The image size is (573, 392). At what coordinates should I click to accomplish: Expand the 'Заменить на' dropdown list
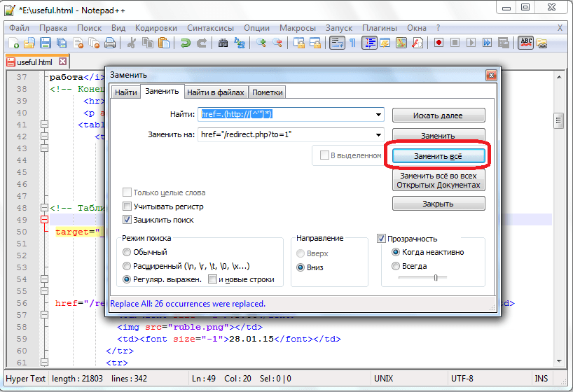point(379,134)
